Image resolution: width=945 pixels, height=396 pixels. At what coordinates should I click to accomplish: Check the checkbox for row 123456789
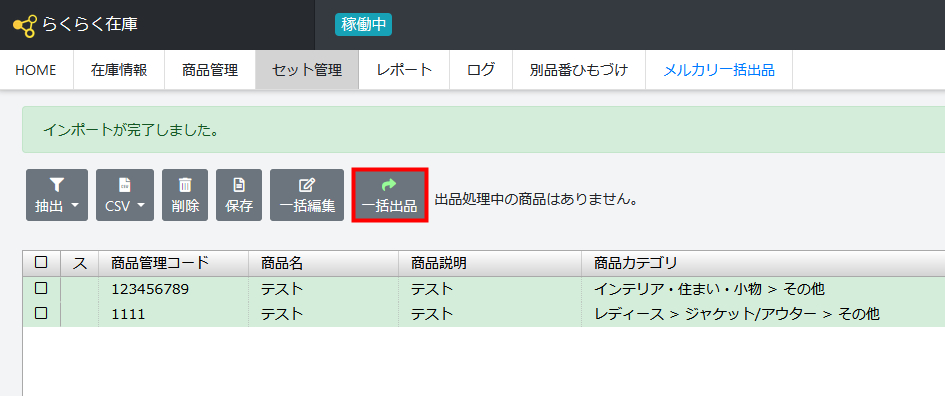click(x=41, y=289)
